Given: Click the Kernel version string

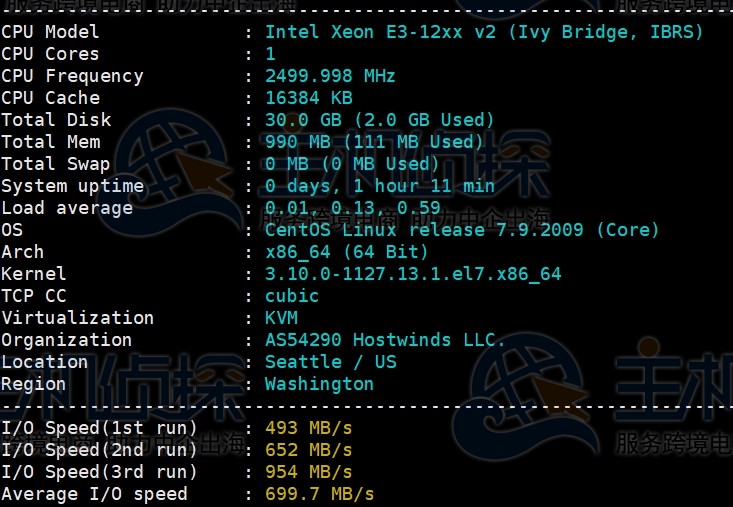Looking at the screenshot, I should 413,274.
